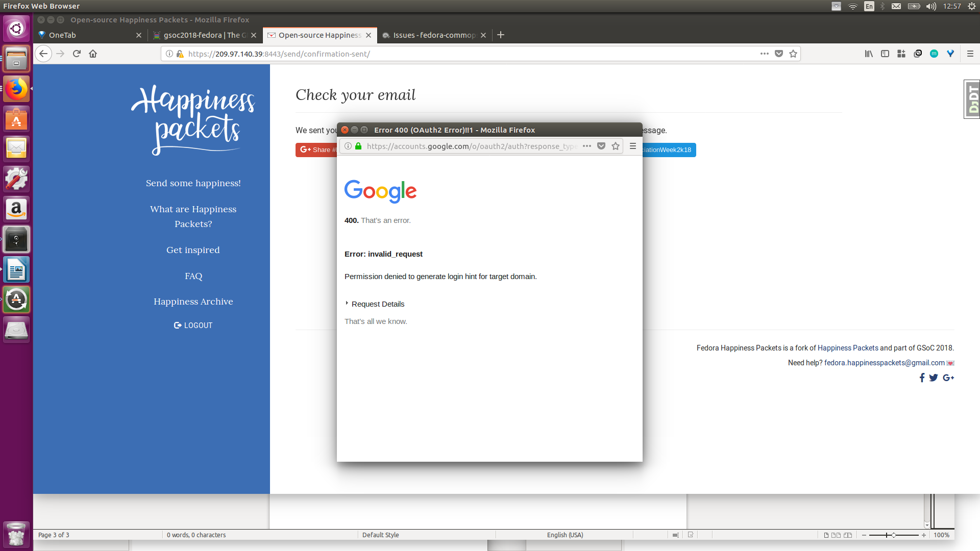Show site information for 209.97.140.39
This screenshot has width=980, height=551.
(x=169, y=54)
